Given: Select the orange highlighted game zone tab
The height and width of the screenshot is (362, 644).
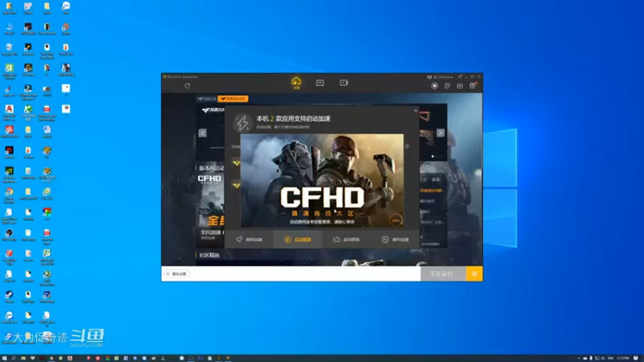Looking at the screenshot, I should 233,99.
